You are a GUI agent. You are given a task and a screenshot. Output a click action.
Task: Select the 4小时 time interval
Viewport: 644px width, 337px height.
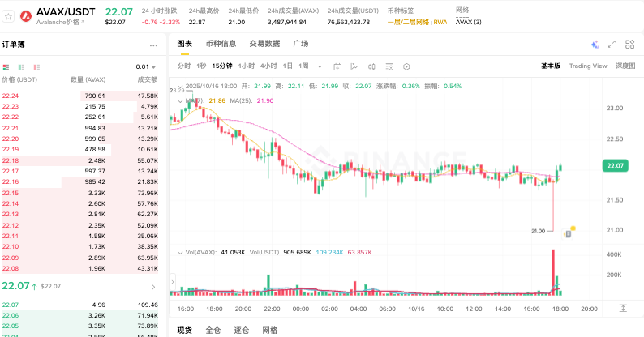(268, 66)
